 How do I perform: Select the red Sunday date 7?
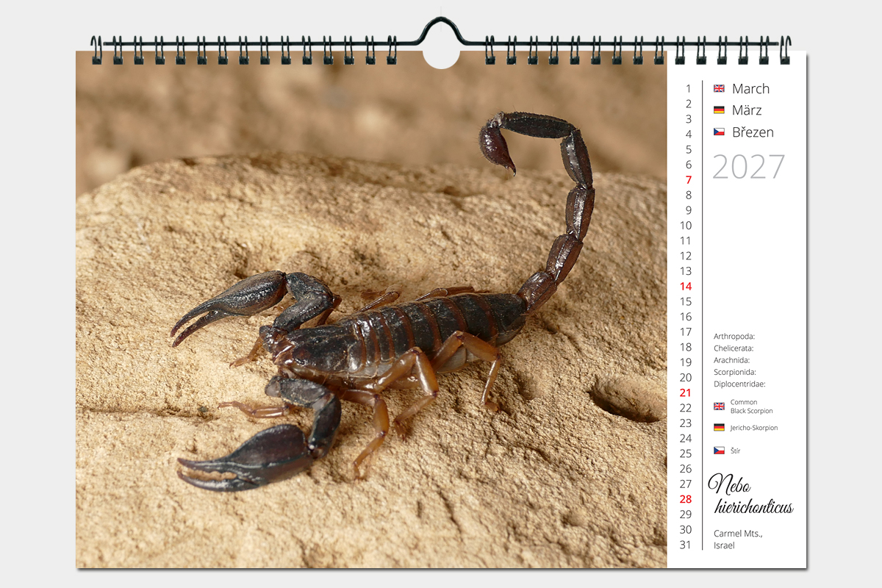pos(689,180)
